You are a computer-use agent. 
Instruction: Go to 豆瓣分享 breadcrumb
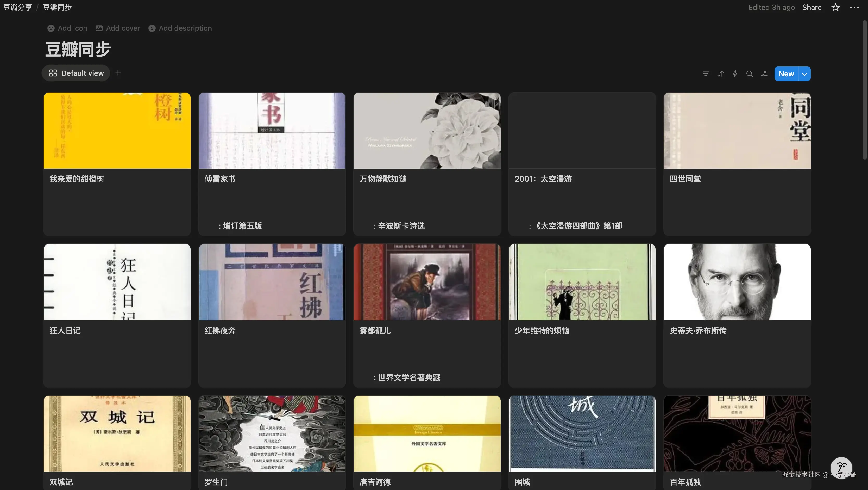17,7
